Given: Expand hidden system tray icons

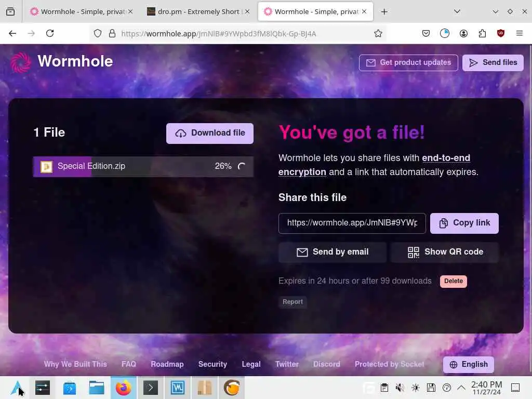Looking at the screenshot, I should (x=461, y=388).
